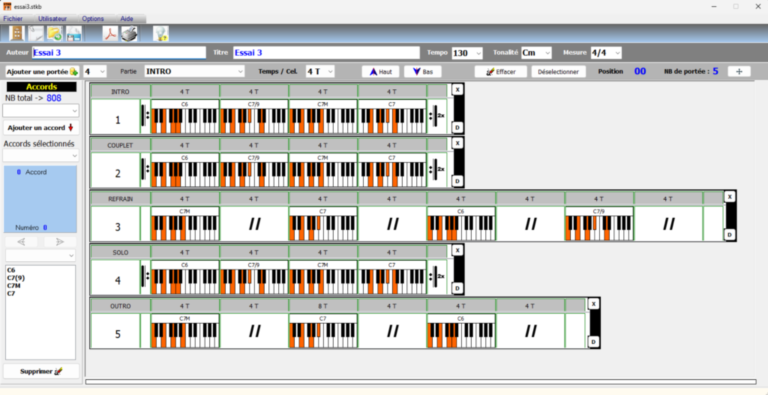Image resolution: width=768 pixels, height=395 pixels.
Task: Click the printer icon in toolbar
Action: [x=129, y=33]
